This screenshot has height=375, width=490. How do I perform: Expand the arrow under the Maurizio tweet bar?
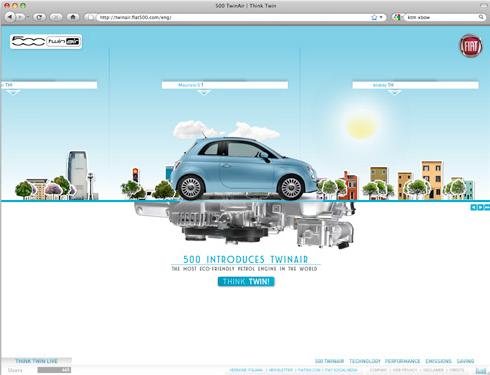[x=204, y=92]
